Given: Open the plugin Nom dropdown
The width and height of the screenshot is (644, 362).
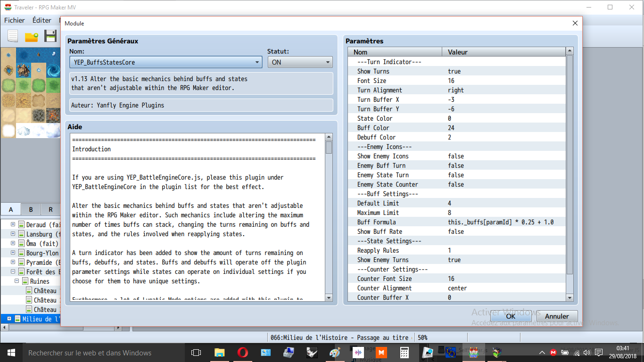Looking at the screenshot, I should tap(166, 62).
